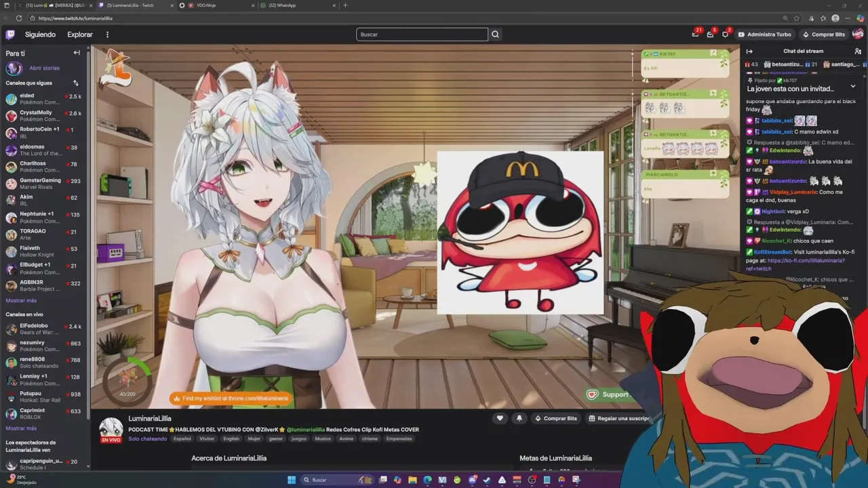
Task: Close the VDO.Ninja tab
Action: [252, 5]
